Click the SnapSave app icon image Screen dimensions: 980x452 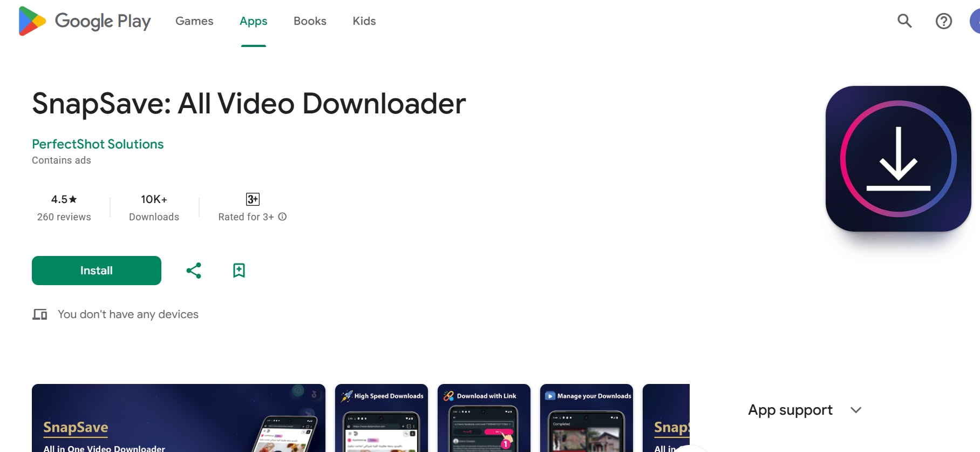[x=898, y=159]
